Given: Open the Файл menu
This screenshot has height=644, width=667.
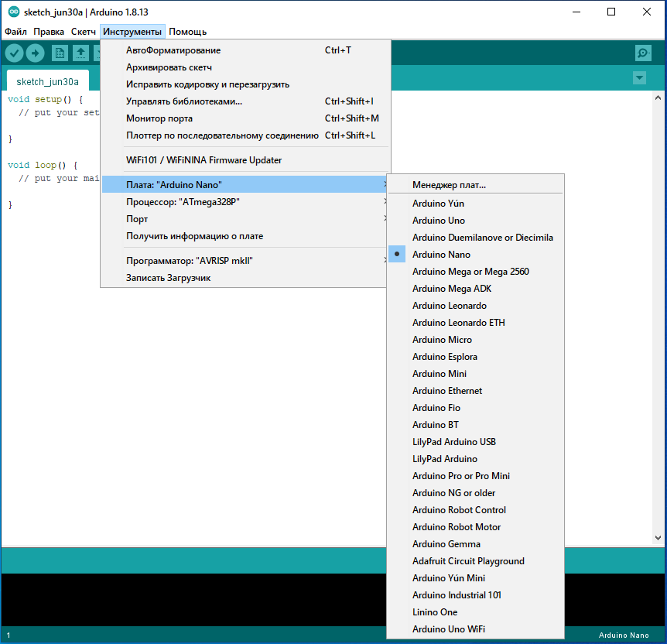Looking at the screenshot, I should point(15,32).
